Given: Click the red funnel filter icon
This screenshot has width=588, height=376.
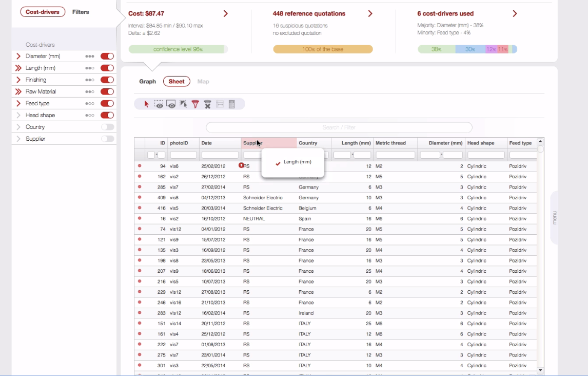Looking at the screenshot, I should (x=195, y=104).
